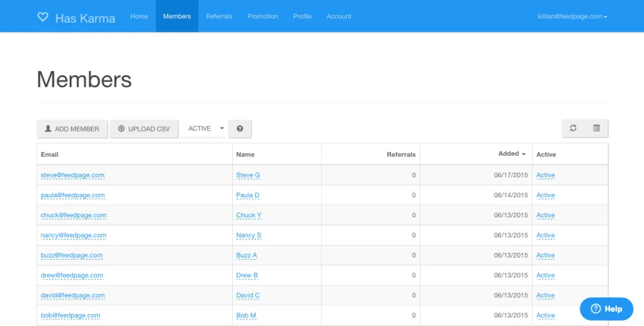Screen dimensions: 644x326
Task: Click the name Bob M
Action: coord(246,315)
